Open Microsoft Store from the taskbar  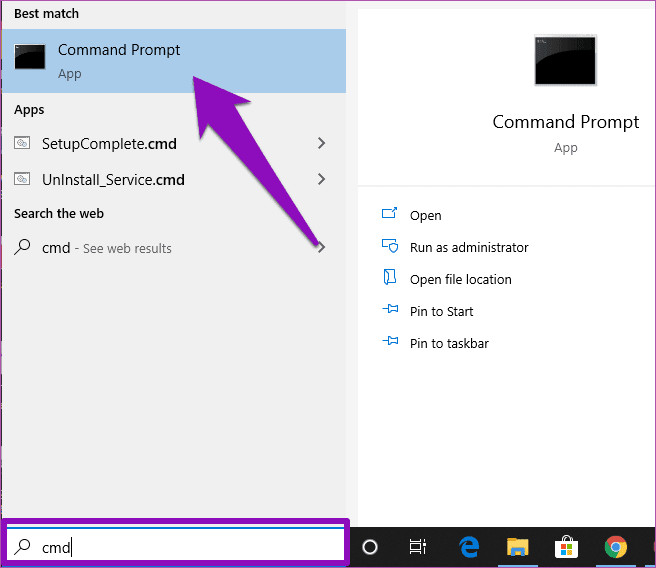(566, 547)
